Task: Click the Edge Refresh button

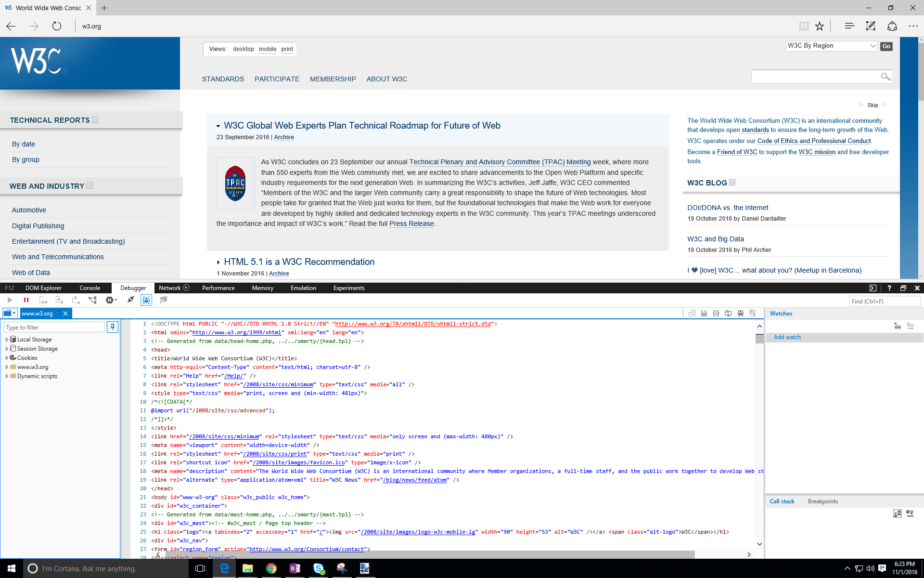Action: click(57, 26)
